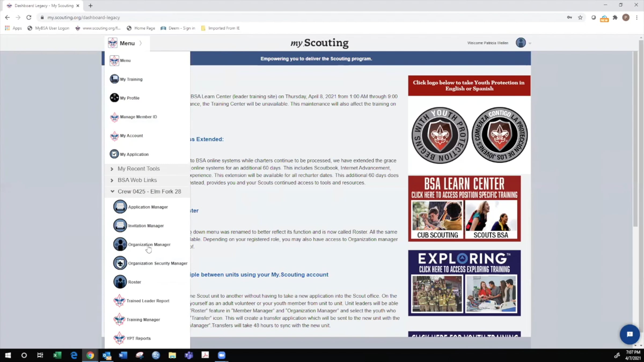Open Trained Leader Report icon
This screenshot has height=362, width=644.
coord(119,301)
